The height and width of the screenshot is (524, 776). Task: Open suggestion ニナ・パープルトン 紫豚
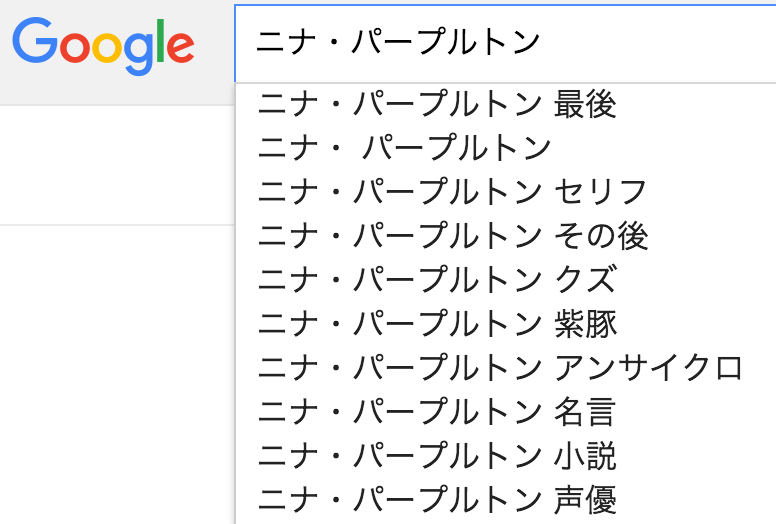[506, 324]
